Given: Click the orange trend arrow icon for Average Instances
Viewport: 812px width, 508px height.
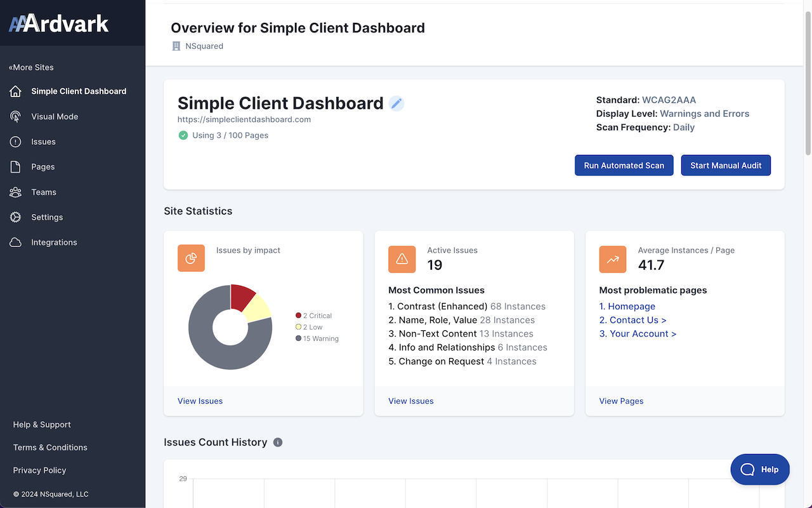Looking at the screenshot, I should pyautogui.click(x=613, y=259).
